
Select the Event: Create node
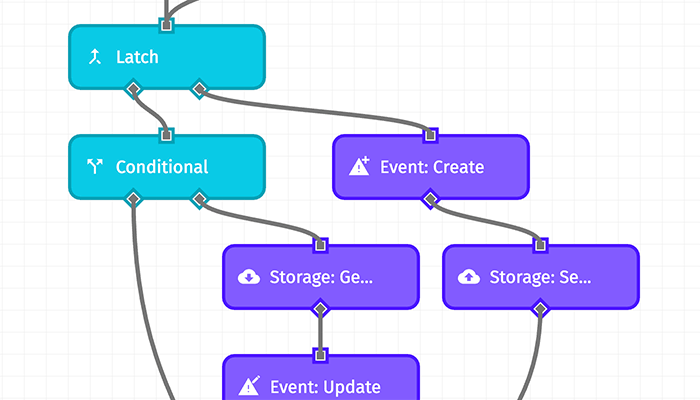click(x=431, y=167)
